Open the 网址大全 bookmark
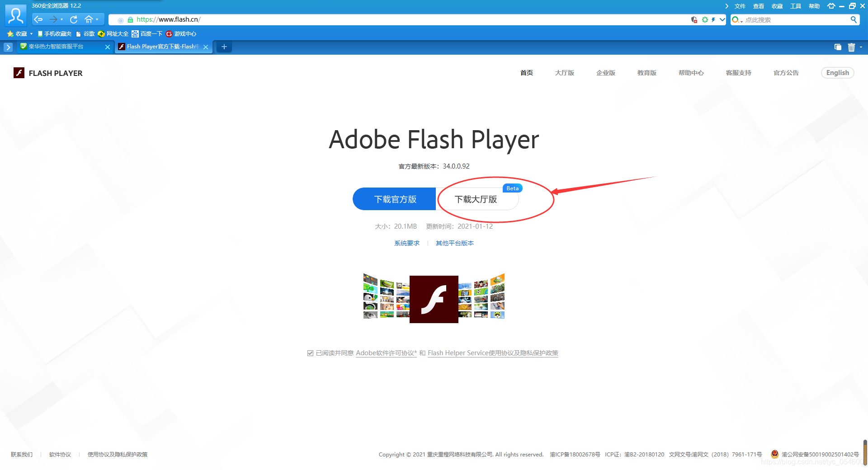The width and height of the screenshot is (868, 470). [x=113, y=34]
